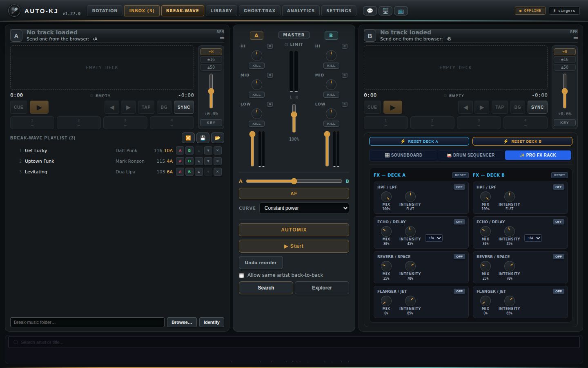Open deck A echo 1/4 timing dropdown

click(434, 238)
